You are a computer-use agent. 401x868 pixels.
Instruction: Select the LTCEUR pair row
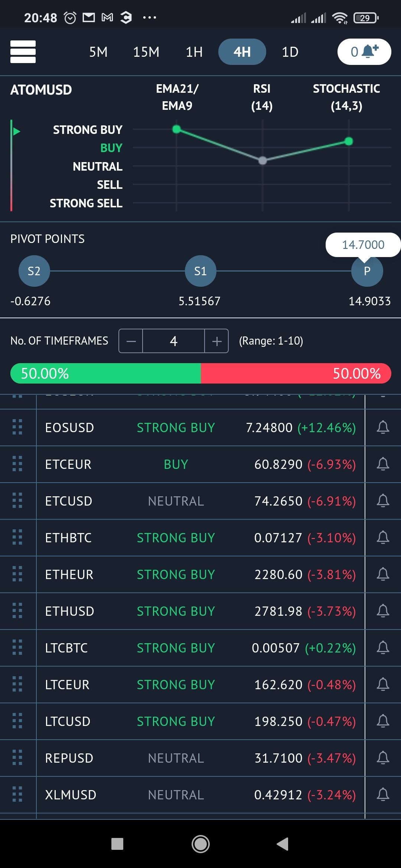click(200, 684)
